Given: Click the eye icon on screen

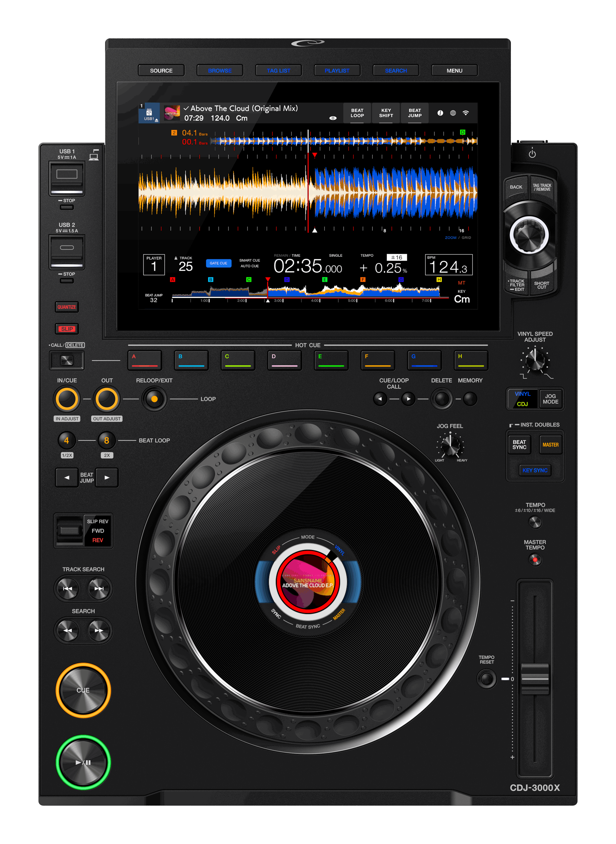Looking at the screenshot, I should point(333,118).
